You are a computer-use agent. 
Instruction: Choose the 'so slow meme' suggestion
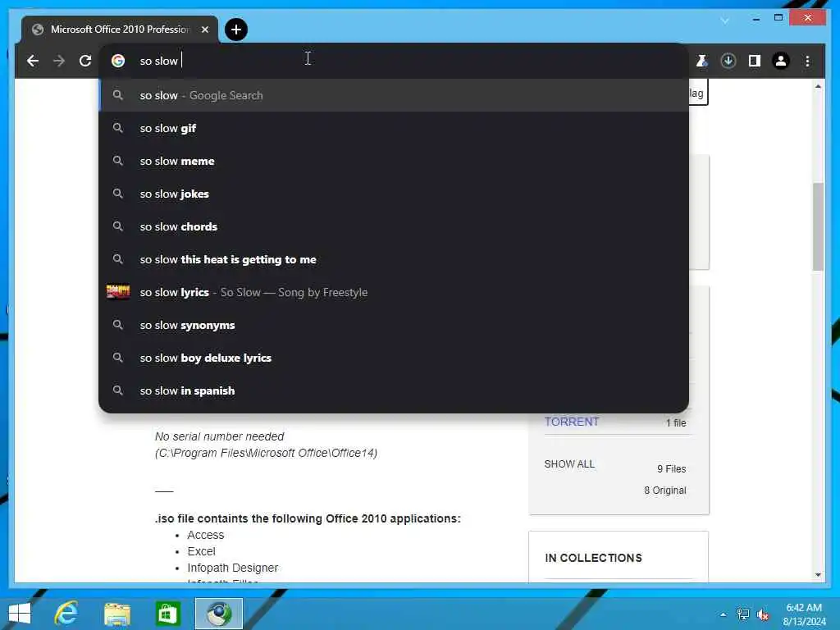pyautogui.click(x=394, y=161)
